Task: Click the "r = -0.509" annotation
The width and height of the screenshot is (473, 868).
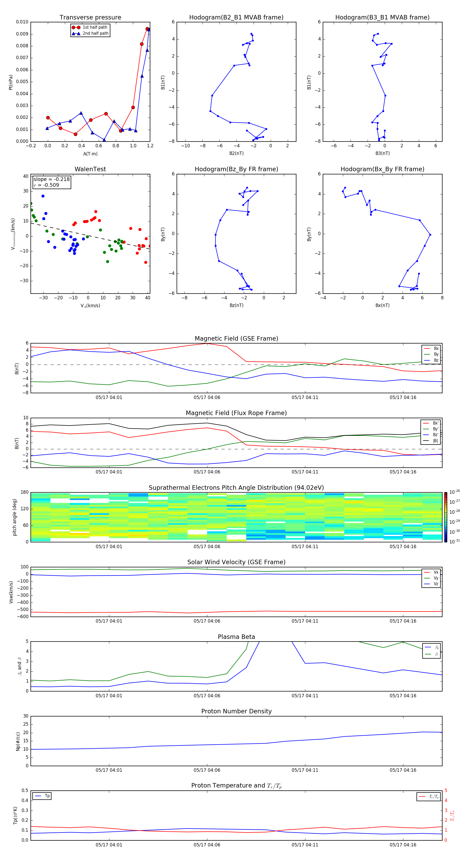Action: point(47,185)
